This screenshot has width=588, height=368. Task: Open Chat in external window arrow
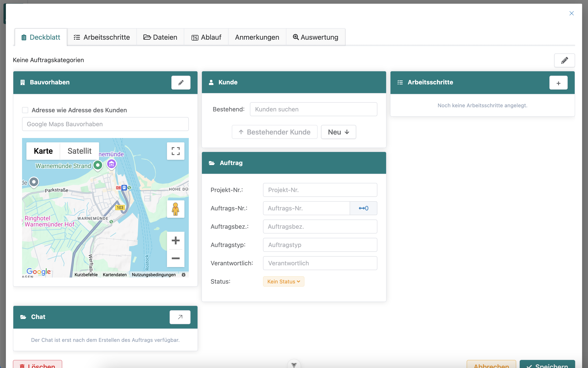[x=180, y=317]
